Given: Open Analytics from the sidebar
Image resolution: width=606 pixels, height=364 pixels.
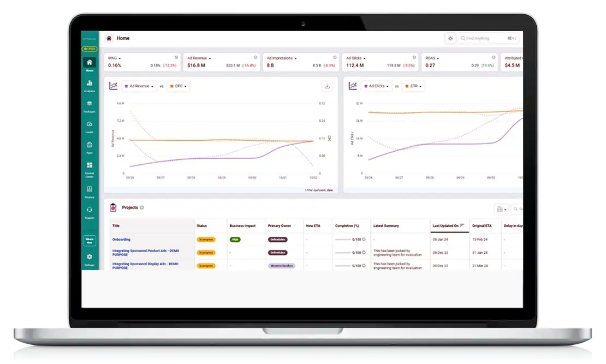Looking at the screenshot, I should click(x=89, y=85).
